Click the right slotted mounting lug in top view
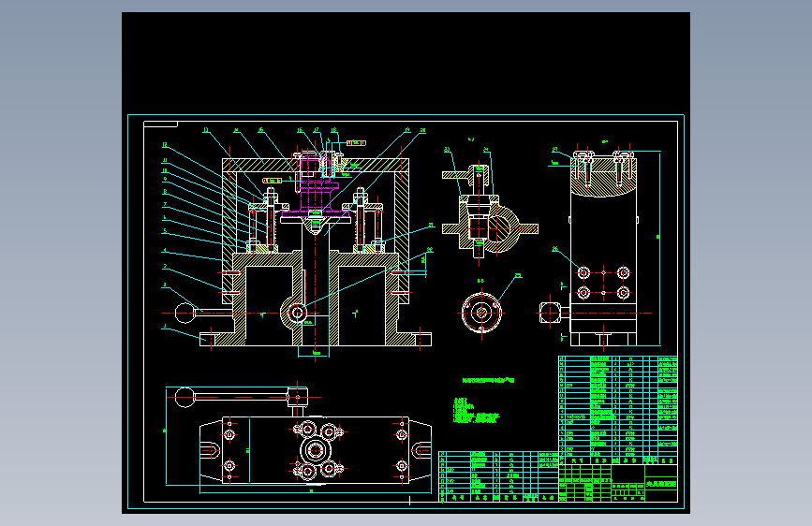The image size is (812, 526). [x=421, y=450]
